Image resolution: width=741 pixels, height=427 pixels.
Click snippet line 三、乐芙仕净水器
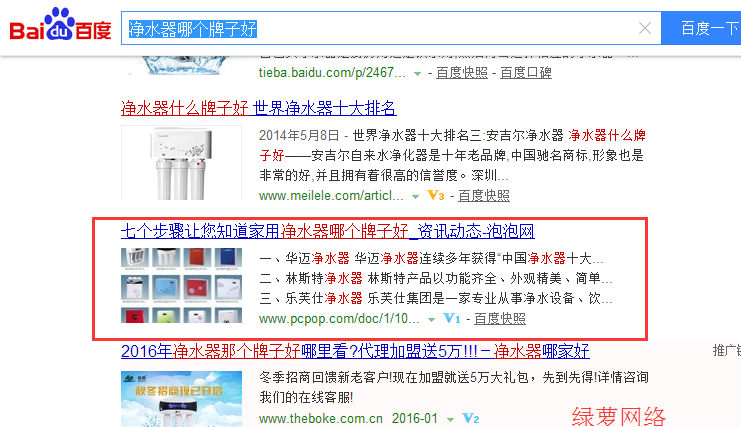(x=436, y=298)
